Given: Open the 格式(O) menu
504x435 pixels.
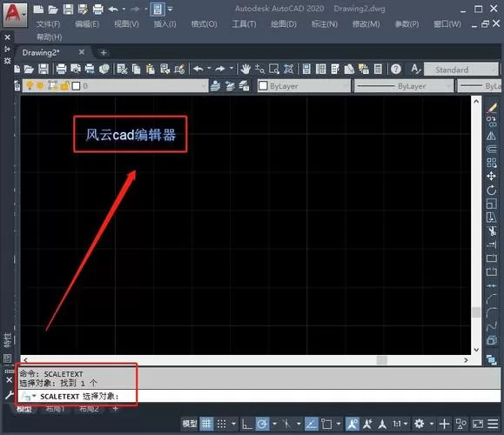Looking at the screenshot, I should pos(204,24).
